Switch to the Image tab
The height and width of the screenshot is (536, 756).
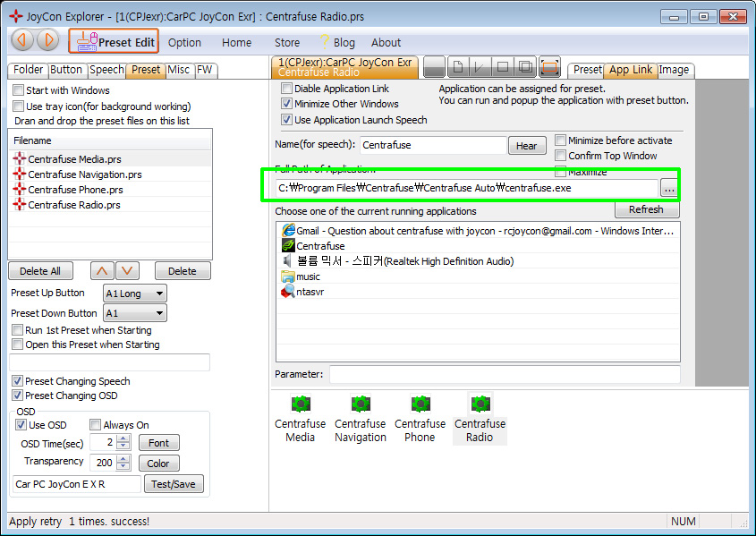pos(674,70)
